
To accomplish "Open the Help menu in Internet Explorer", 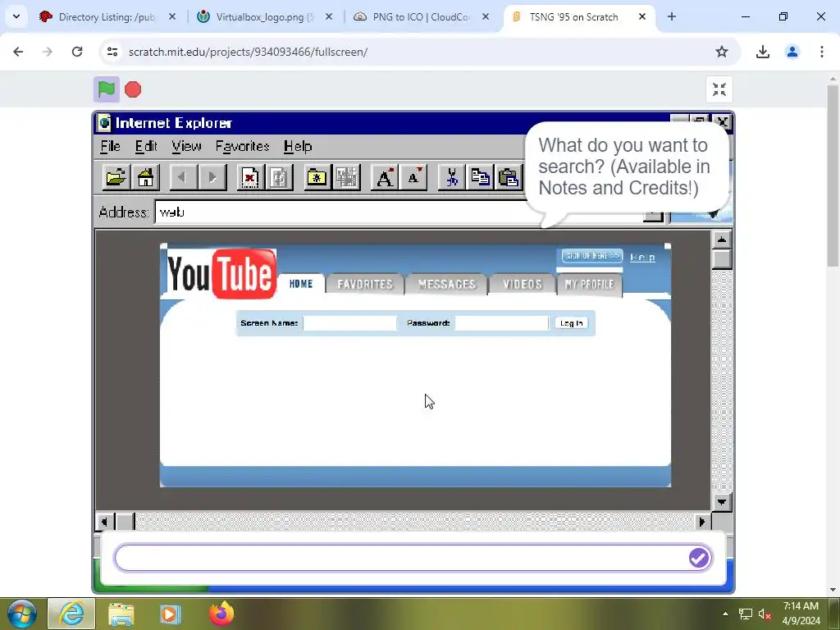I will [x=298, y=146].
